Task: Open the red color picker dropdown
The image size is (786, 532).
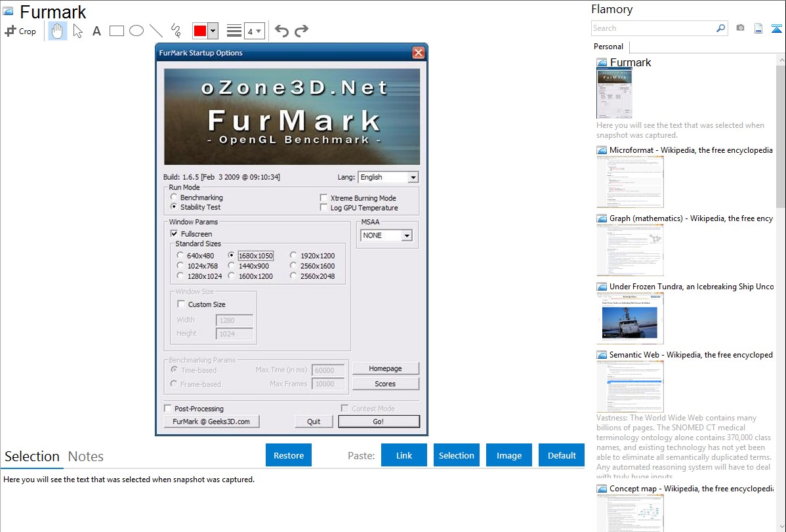Action: [213, 31]
